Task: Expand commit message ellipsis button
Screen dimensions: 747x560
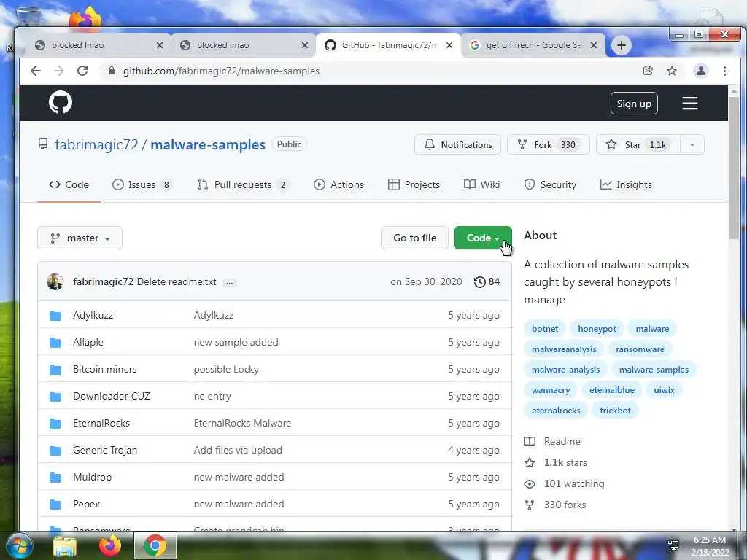Action: point(230,282)
